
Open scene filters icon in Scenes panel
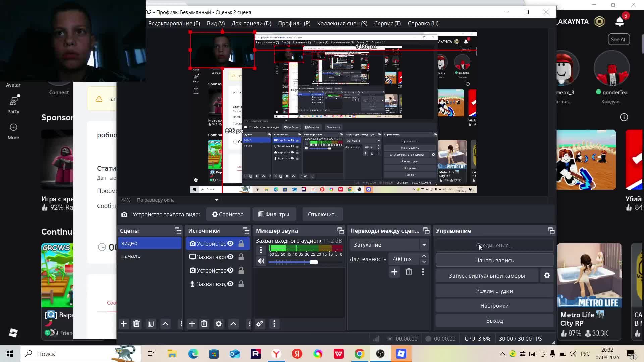point(151,324)
